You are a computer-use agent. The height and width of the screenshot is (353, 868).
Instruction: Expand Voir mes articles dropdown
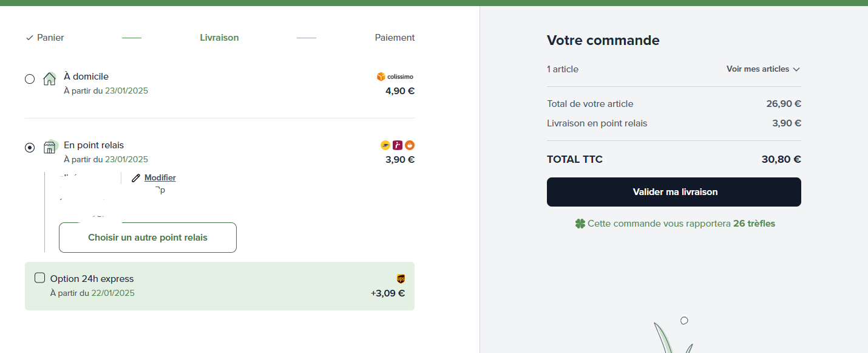click(x=763, y=69)
